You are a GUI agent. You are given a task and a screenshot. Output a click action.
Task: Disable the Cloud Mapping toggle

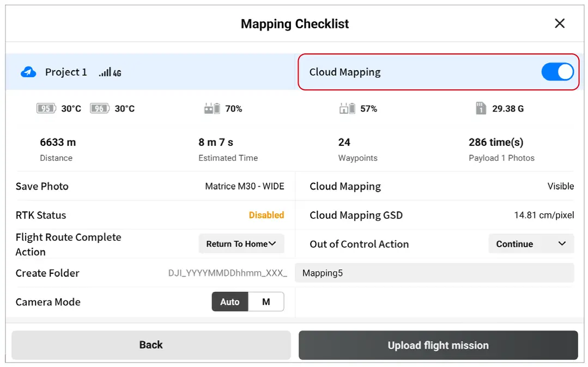click(x=557, y=71)
